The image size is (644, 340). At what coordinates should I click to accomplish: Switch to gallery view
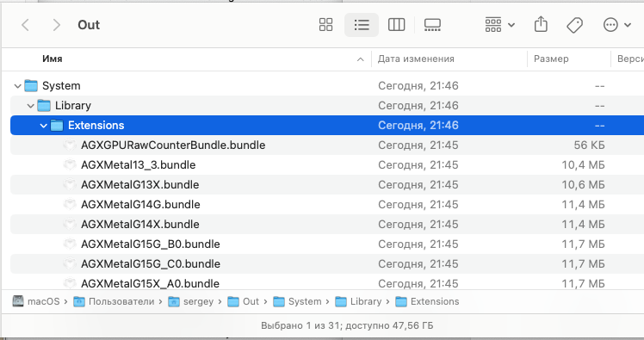click(x=432, y=25)
